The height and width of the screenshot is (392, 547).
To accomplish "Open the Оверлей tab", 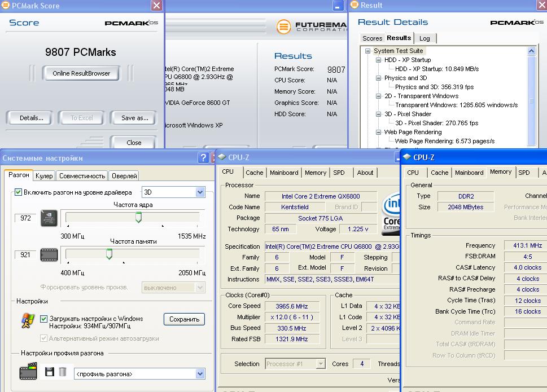I will 124,176.
